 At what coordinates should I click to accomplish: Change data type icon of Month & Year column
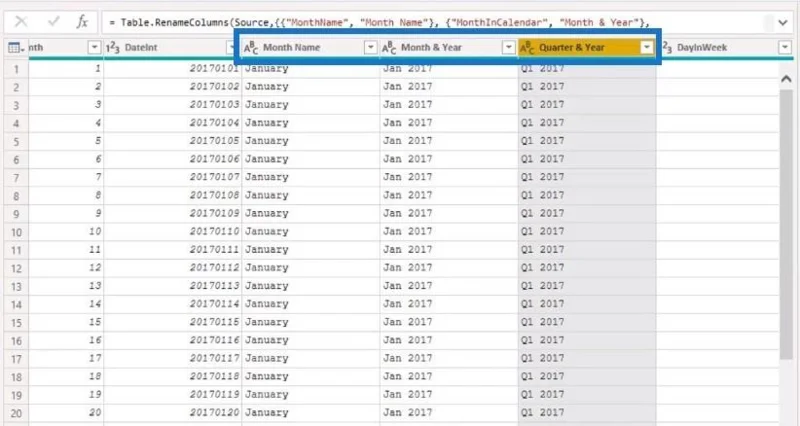[x=389, y=47]
